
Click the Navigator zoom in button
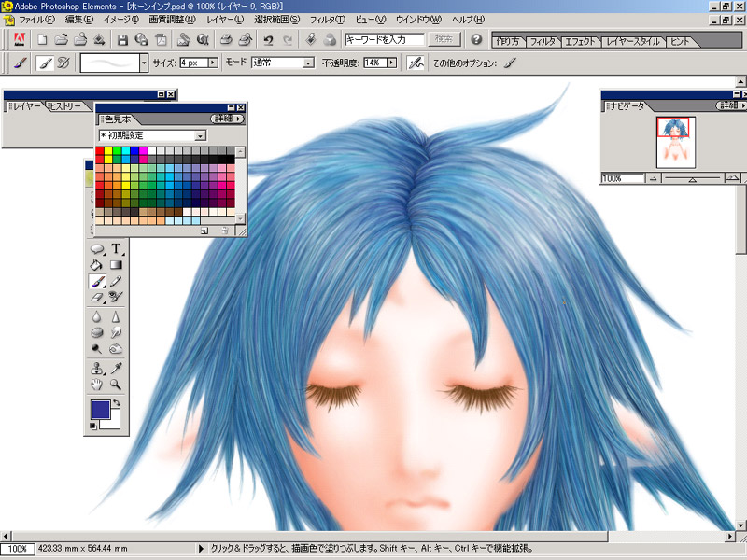[733, 178]
